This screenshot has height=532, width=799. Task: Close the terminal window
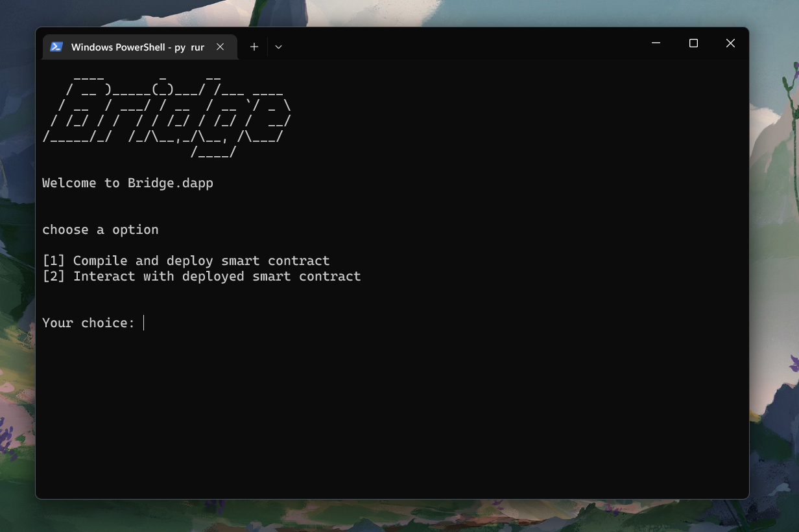point(730,43)
